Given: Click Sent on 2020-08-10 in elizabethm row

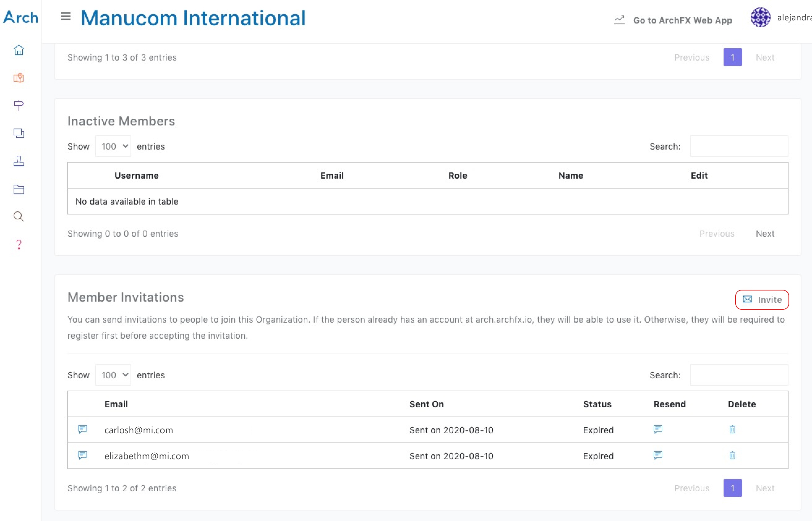Looking at the screenshot, I should (451, 456).
